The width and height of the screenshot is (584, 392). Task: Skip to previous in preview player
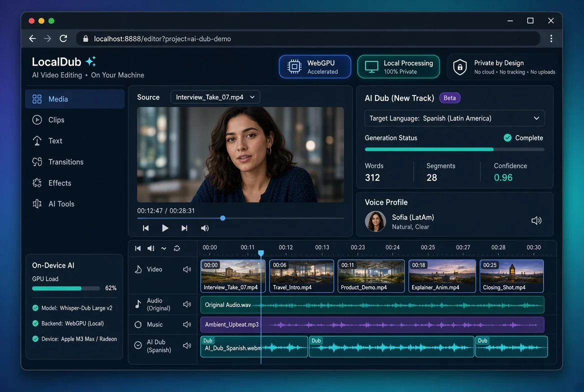[x=145, y=228]
